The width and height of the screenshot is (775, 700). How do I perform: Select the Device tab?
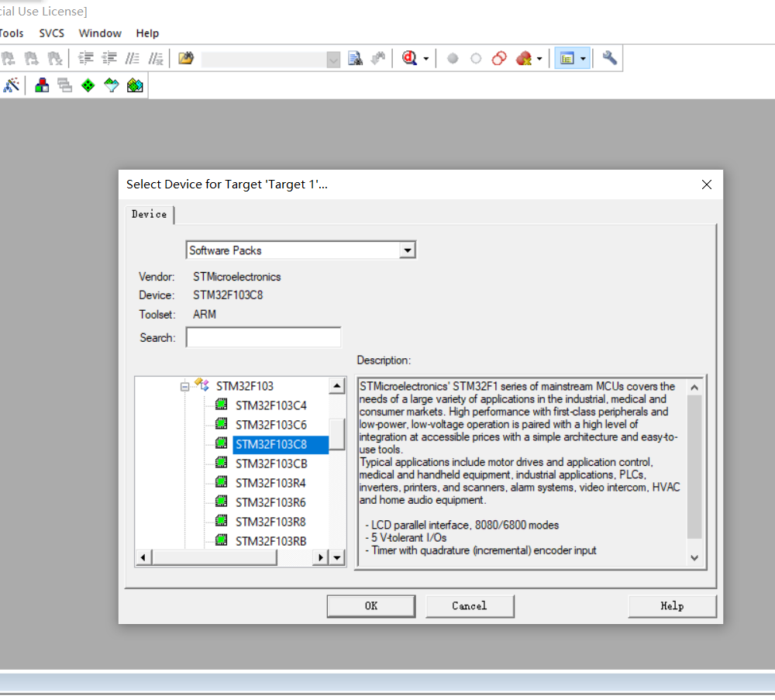coord(149,215)
